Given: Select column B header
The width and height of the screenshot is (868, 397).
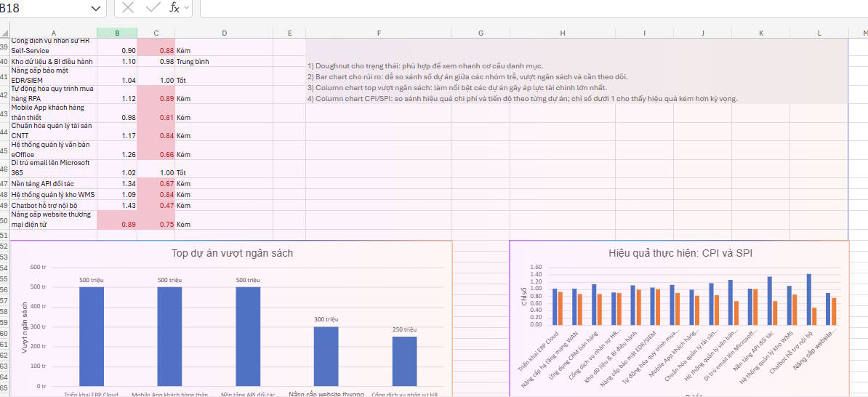Looking at the screenshot, I should tap(117, 33).
